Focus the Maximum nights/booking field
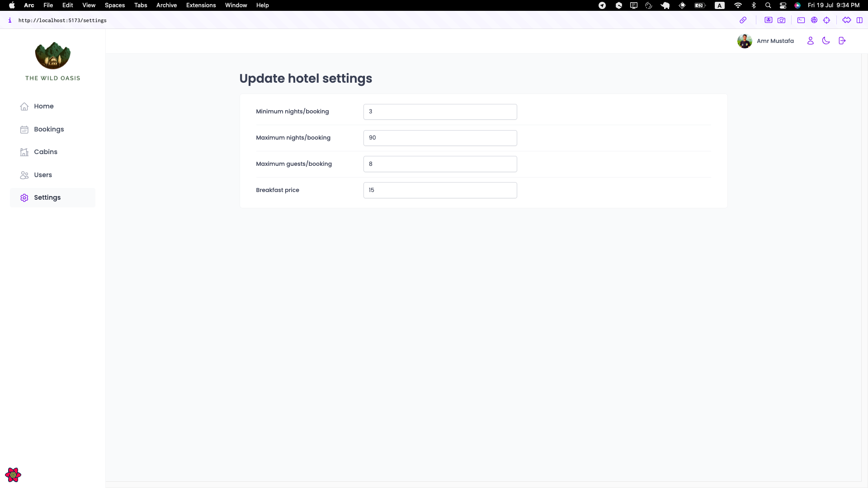The height and width of the screenshot is (488, 868). tap(440, 138)
